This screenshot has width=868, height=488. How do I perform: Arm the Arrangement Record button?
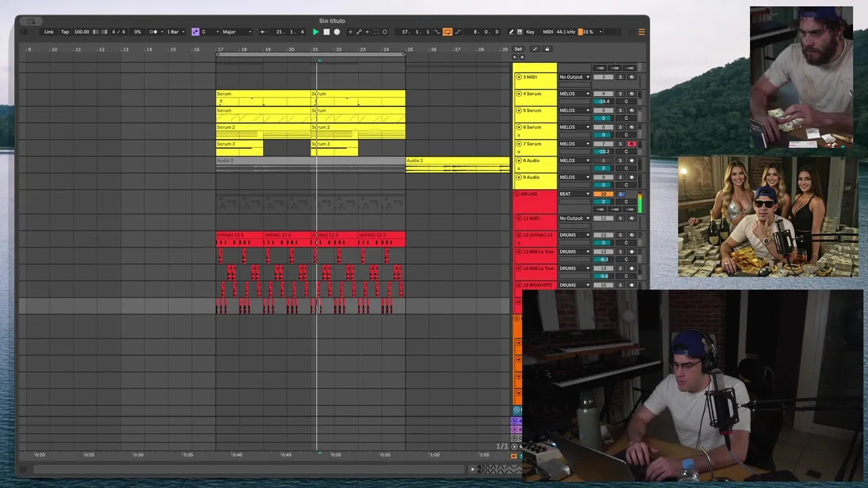click(337, 32)
